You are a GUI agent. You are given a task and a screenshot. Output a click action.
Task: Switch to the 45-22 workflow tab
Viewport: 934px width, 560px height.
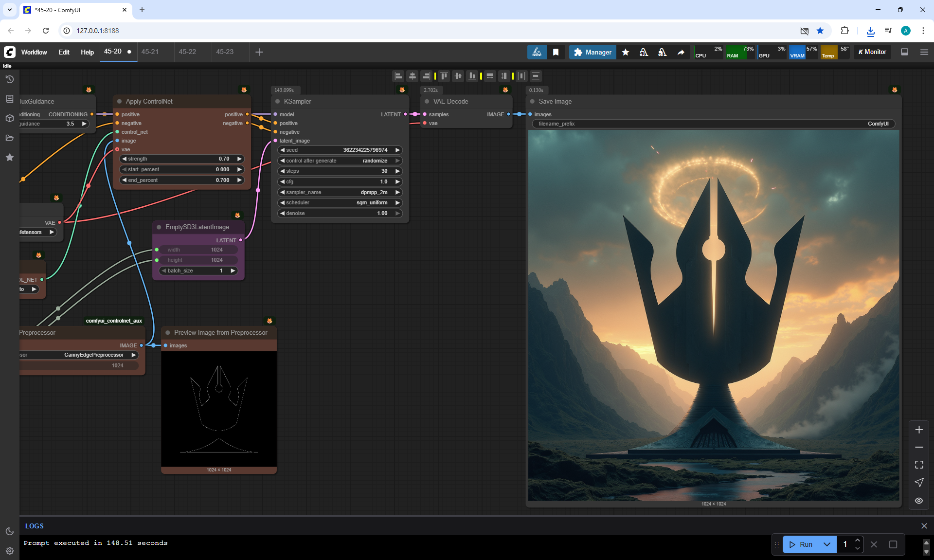click(x=187, y=52)
